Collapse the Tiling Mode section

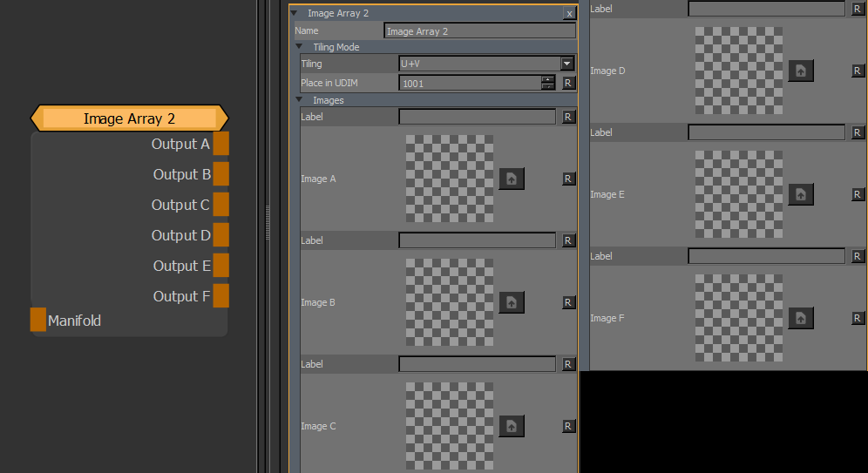[x=299, y=47]
